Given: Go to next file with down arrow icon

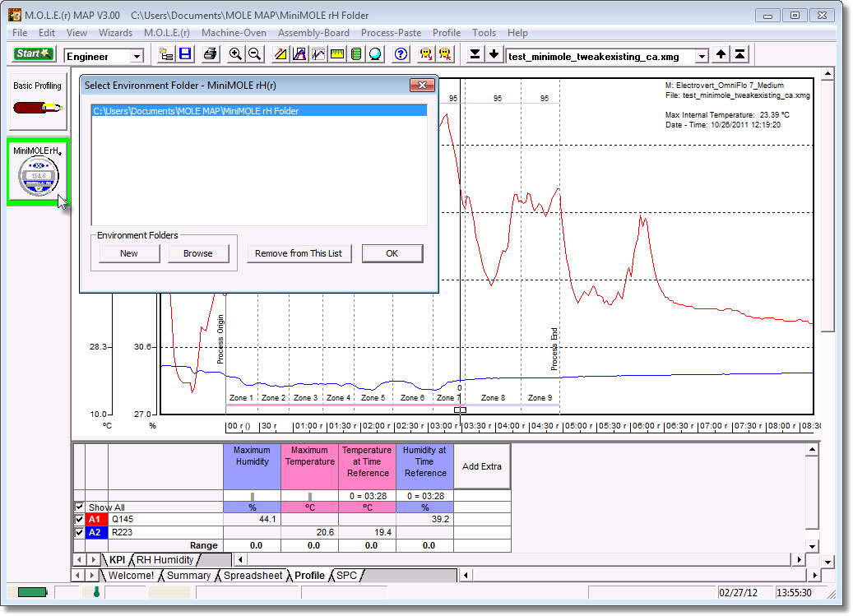Looking at the screenshot, I should (x=494, y=54).
